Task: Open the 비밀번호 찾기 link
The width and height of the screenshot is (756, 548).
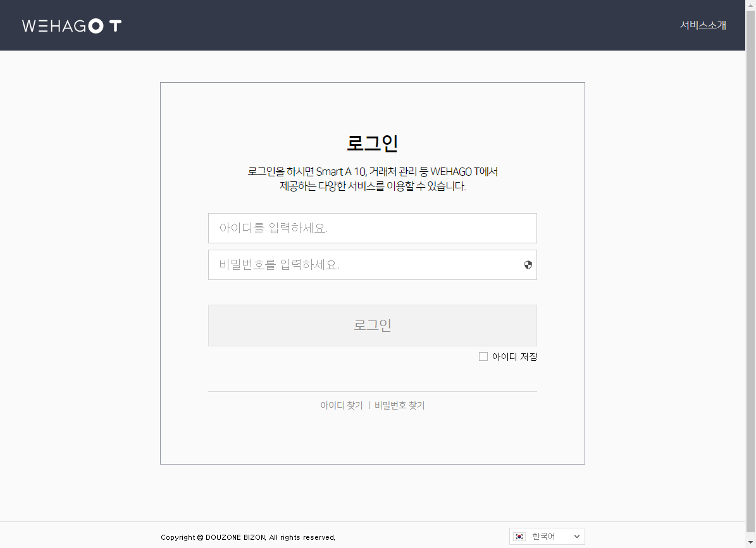Action: [x=399, y=405]
